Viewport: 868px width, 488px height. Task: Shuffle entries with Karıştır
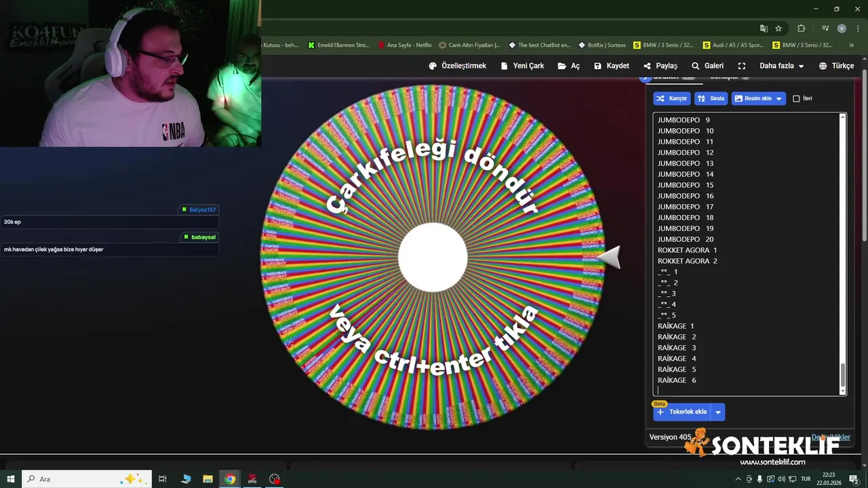(x=672, y=98)
